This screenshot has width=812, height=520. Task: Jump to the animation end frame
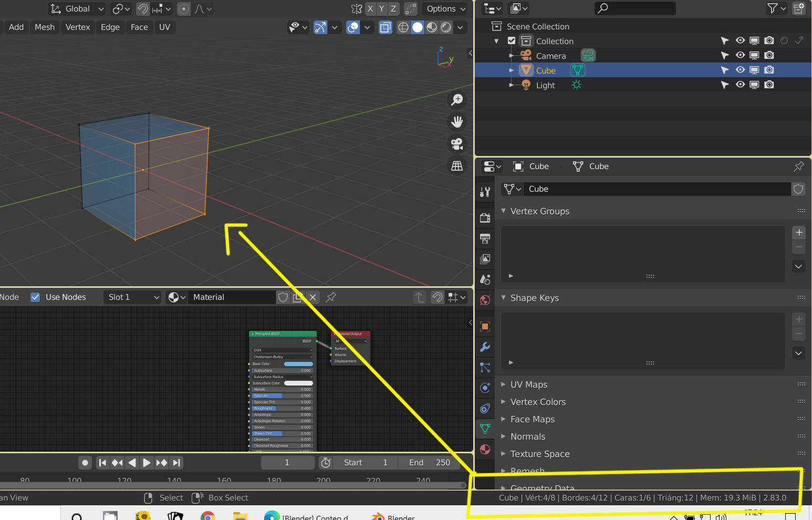point(176,463)
